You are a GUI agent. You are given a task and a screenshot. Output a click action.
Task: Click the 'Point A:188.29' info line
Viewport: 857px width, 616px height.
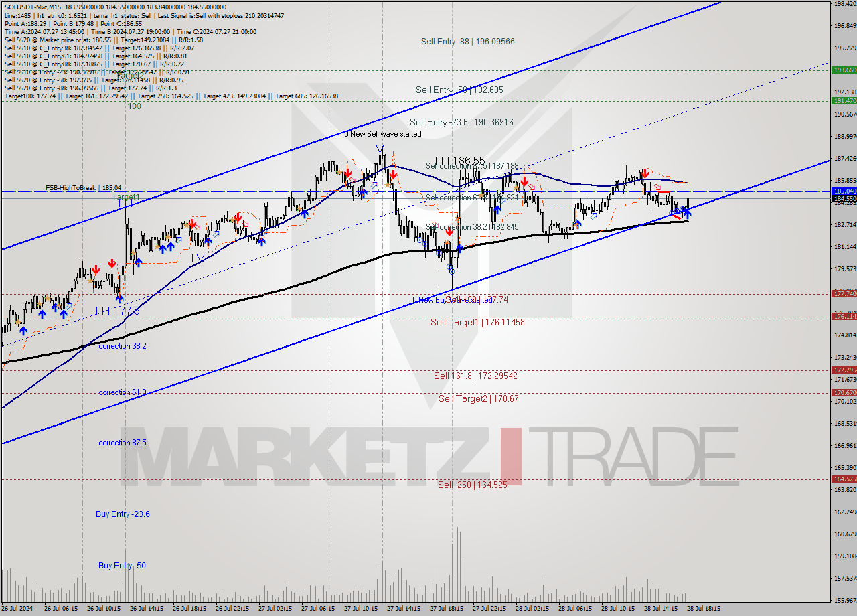[73, 23]
